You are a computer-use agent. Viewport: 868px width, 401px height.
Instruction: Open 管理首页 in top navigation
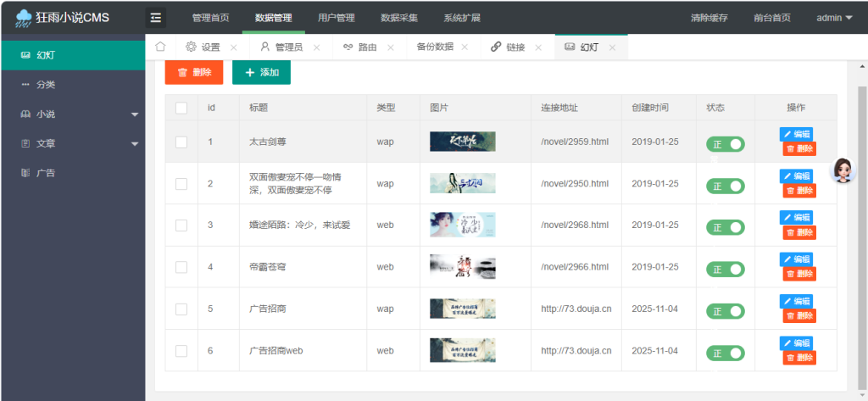(210, 18)
